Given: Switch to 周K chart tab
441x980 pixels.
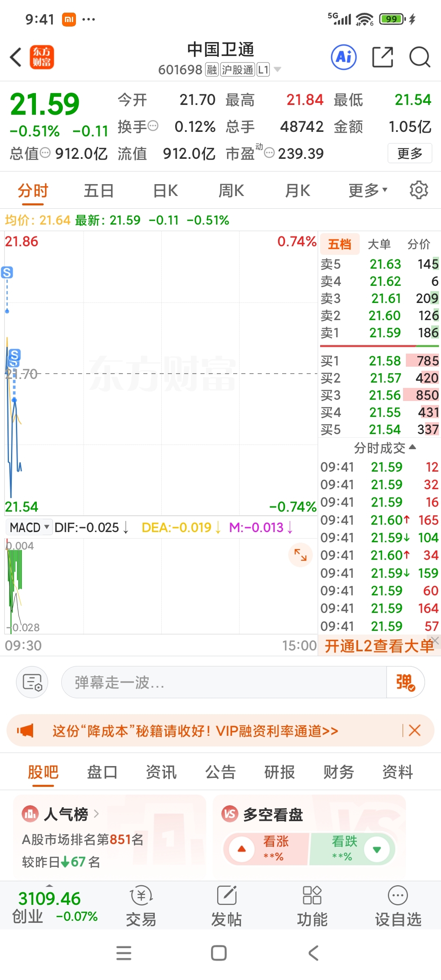Looking at the screenshot, I should point(231,190).
